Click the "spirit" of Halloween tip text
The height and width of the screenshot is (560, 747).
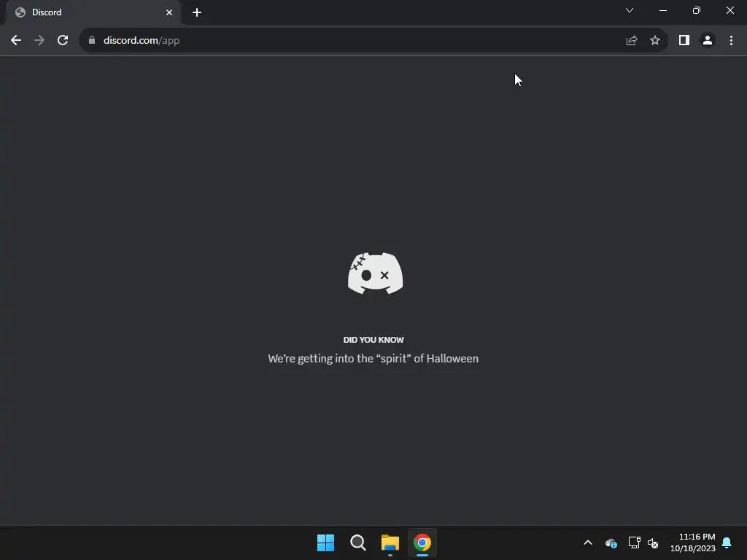pos(373,359)
